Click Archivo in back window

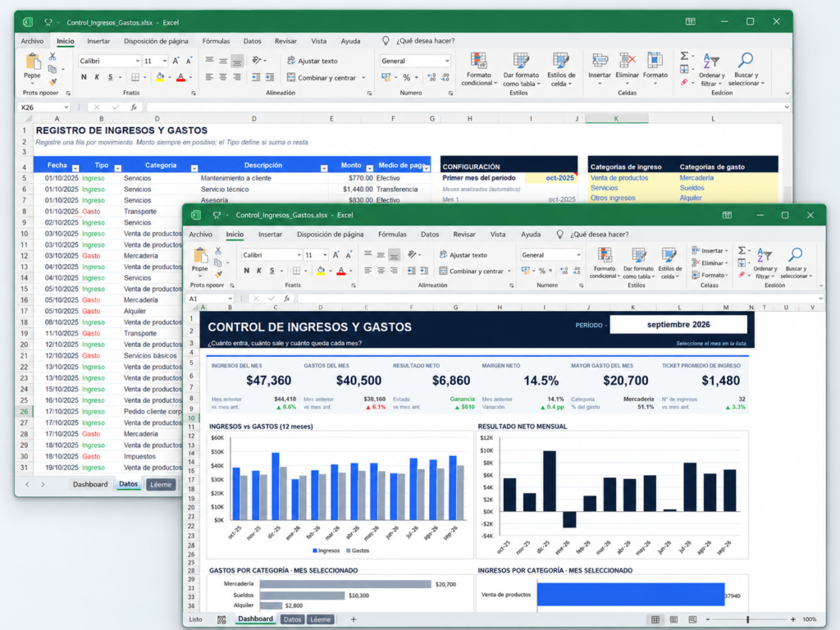pos(32,41)
